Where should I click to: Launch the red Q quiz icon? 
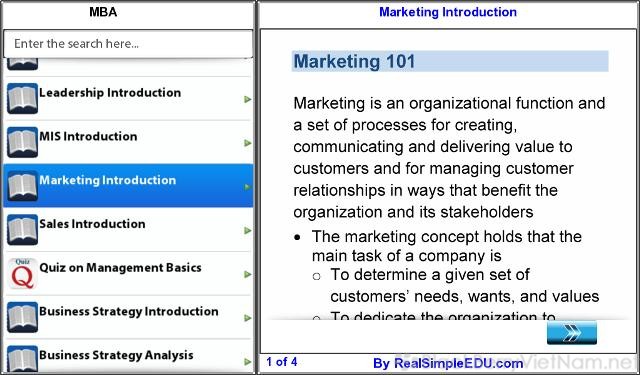click(x=22, y=273)
